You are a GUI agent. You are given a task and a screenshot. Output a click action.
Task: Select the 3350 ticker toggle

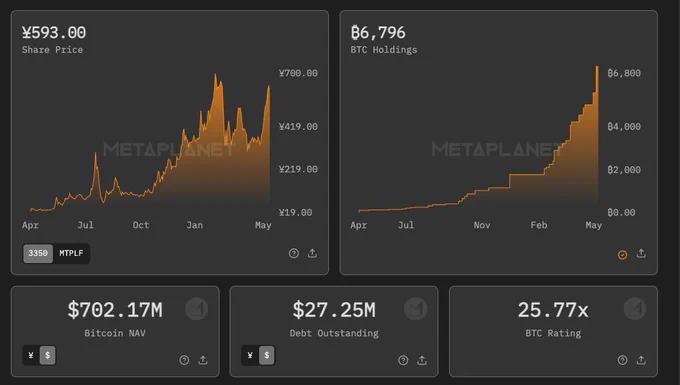[x=38, y=253]
